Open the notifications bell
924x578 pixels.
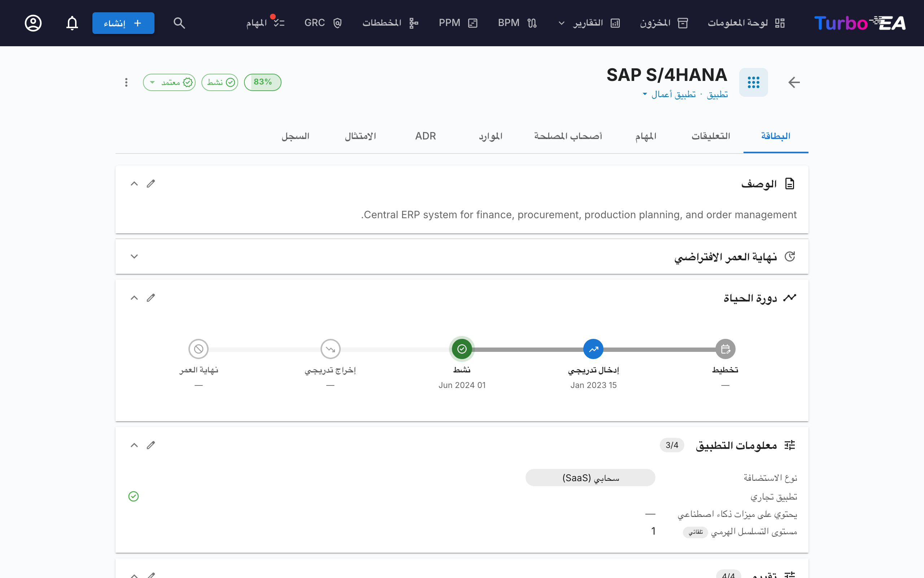point(72,23)
